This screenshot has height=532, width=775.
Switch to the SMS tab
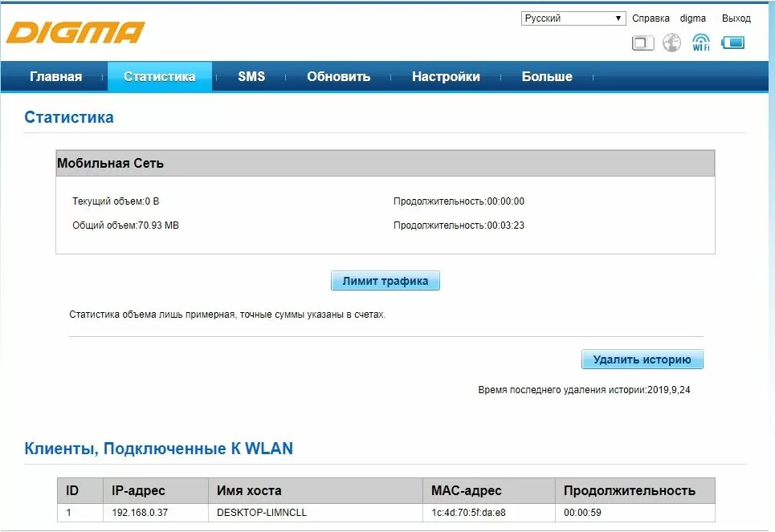click(x=251, y=77)
